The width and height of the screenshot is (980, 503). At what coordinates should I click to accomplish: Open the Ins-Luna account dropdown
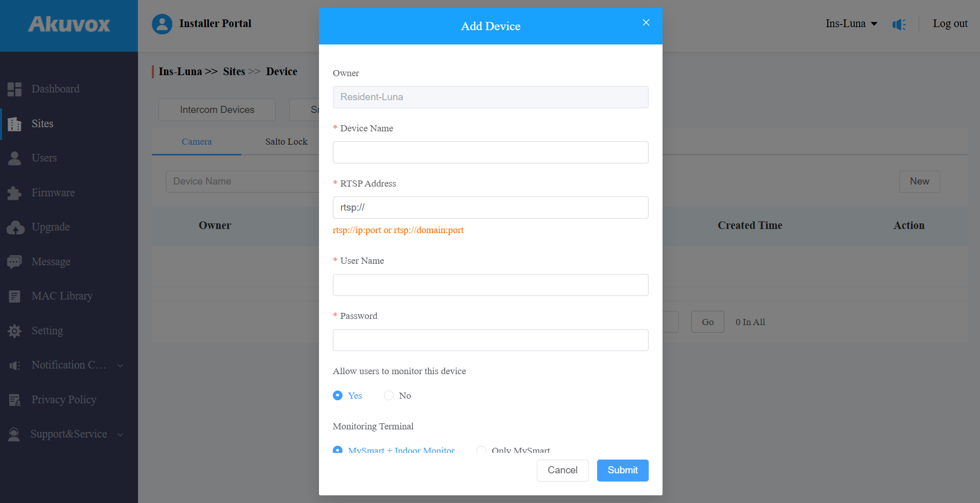[x=851, y=24]
